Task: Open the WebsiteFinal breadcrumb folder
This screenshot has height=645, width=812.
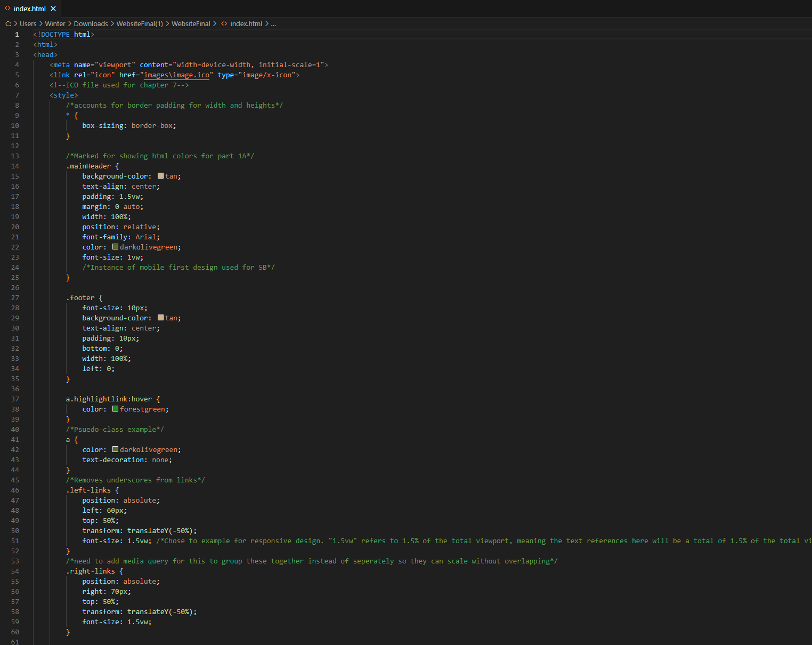Action: pos(191,24)
